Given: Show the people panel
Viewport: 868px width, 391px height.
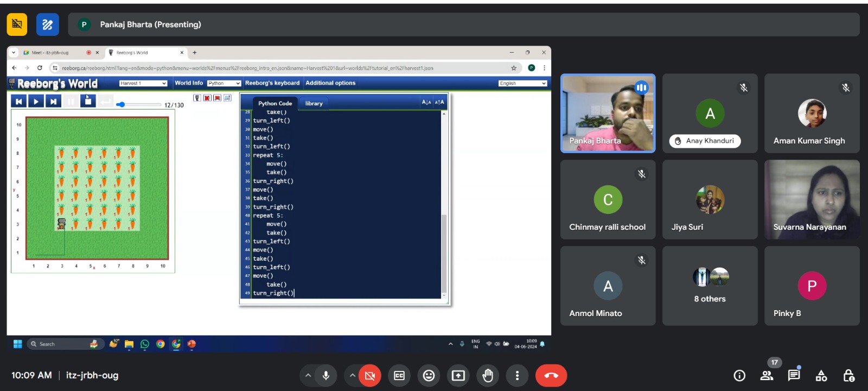Looking at the screenshot, I should [x=767, y=375].
